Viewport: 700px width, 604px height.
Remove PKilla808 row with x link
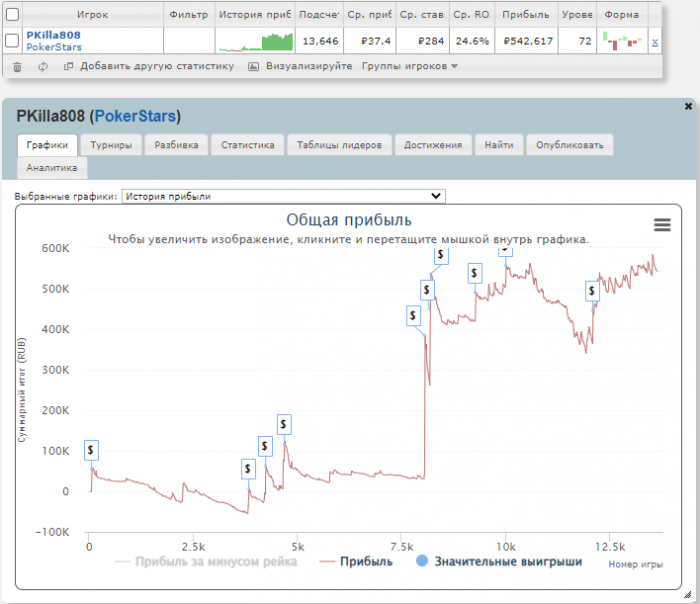point(654,42)
